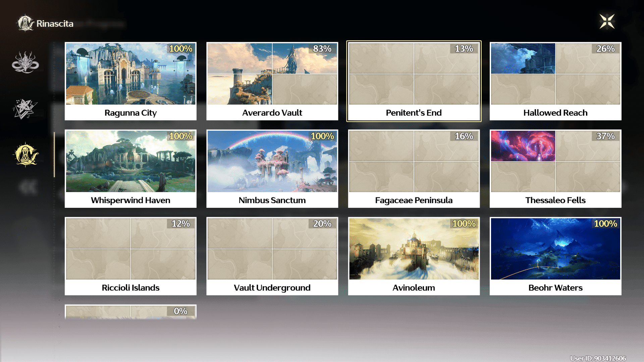Screen dimensions: 644x362
Task: Select the Riccioli Islands card
Action: pos(130,256)
